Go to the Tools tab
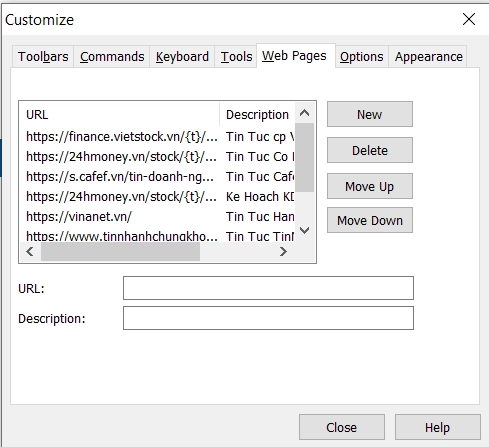This screenshot has height=447, width=489. (236, 57)
